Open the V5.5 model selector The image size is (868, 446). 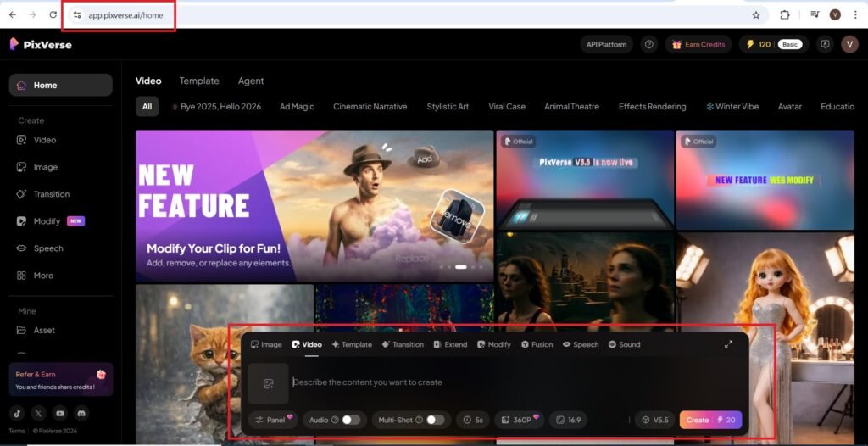coord(655,420)
